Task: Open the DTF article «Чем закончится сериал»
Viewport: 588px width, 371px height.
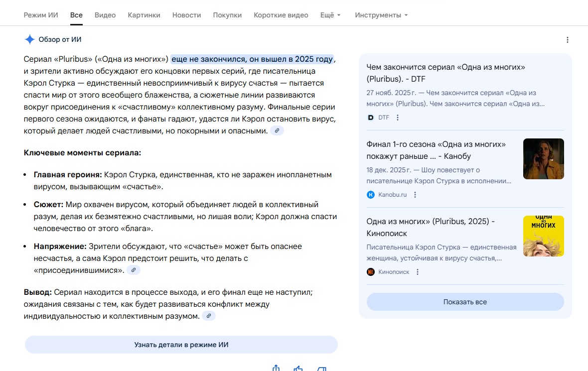Action: click(445, 73)
